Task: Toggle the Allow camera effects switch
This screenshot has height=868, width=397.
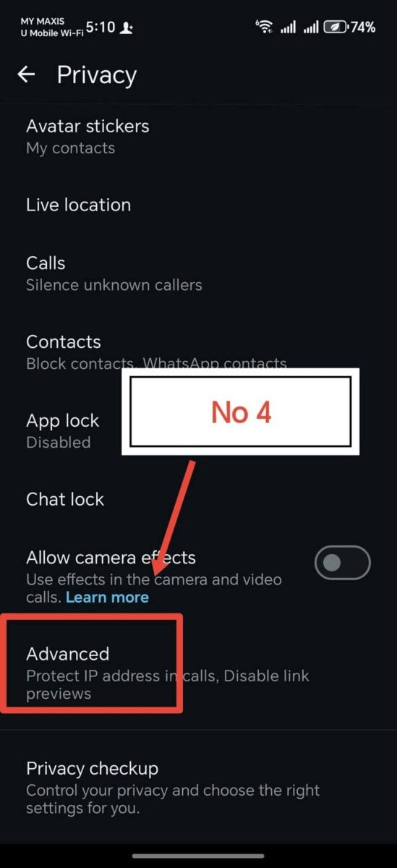Action: (x=343, y=563)
